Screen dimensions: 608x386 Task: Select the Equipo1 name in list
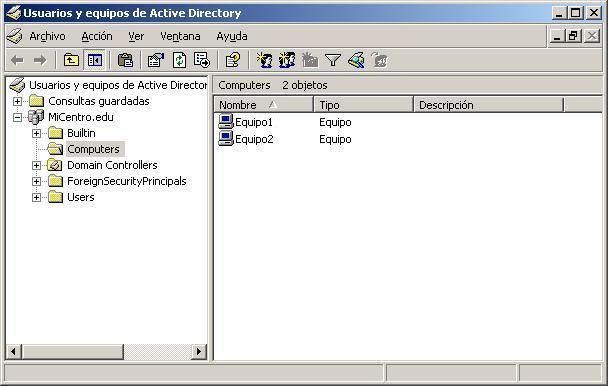click(x=254, y=122)
